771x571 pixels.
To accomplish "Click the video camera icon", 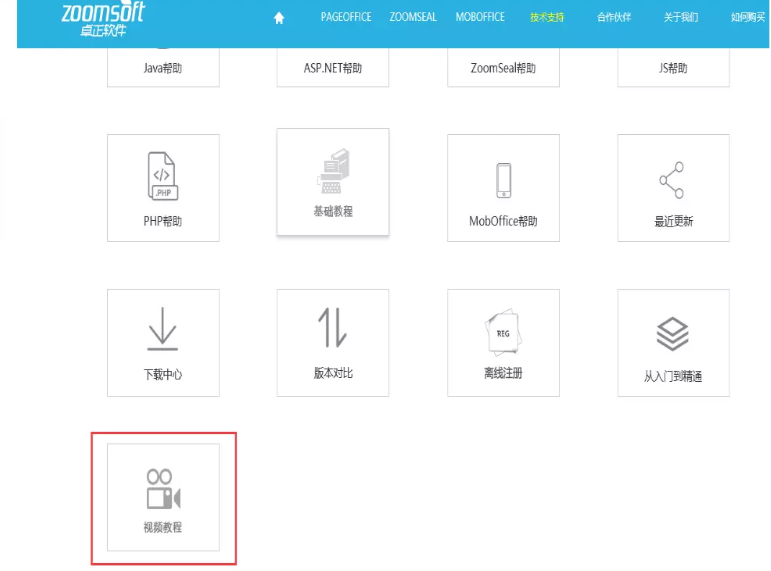I will click(x=163, y=489).
